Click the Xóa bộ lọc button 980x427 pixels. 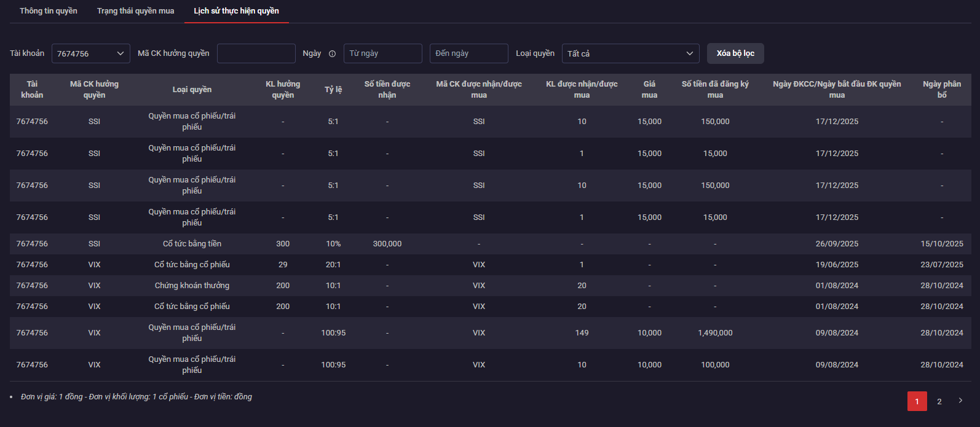point(735,53)
